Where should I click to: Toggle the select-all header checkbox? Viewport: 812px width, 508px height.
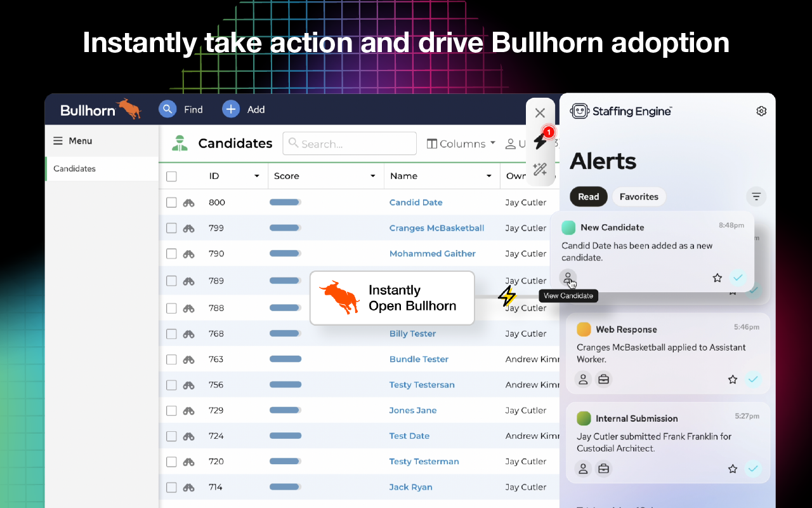pyautogui.click(x=171, y=177)
